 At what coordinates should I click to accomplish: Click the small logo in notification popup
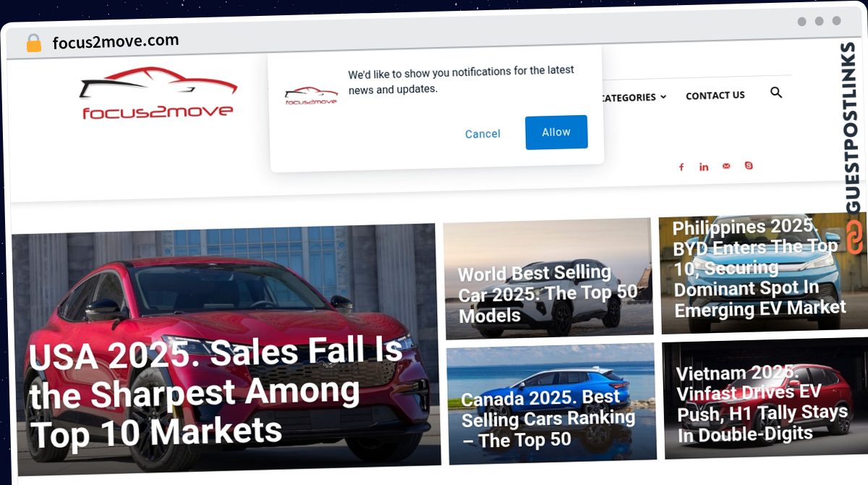311,96
